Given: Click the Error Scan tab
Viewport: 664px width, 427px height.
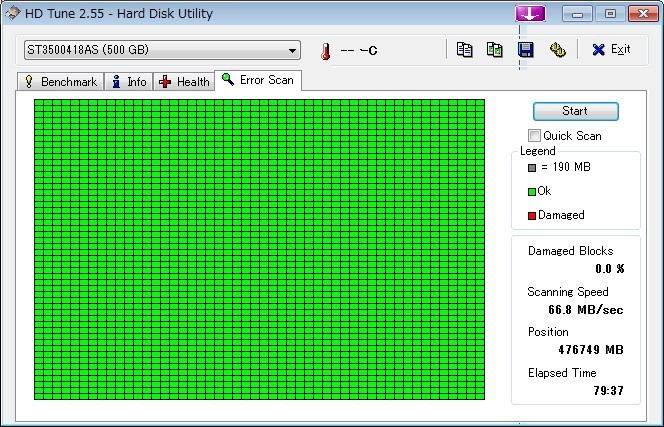Looking at the screenshot, I should point(258,80).
